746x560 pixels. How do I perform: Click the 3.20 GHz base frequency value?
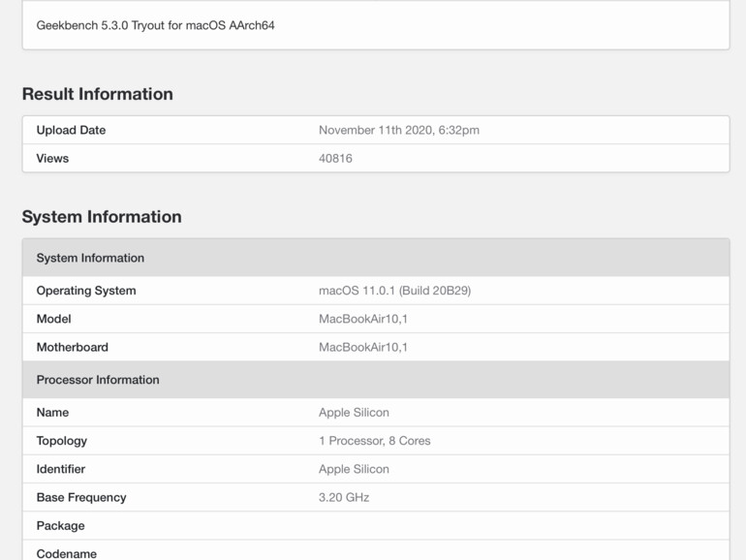coord(344,497)
